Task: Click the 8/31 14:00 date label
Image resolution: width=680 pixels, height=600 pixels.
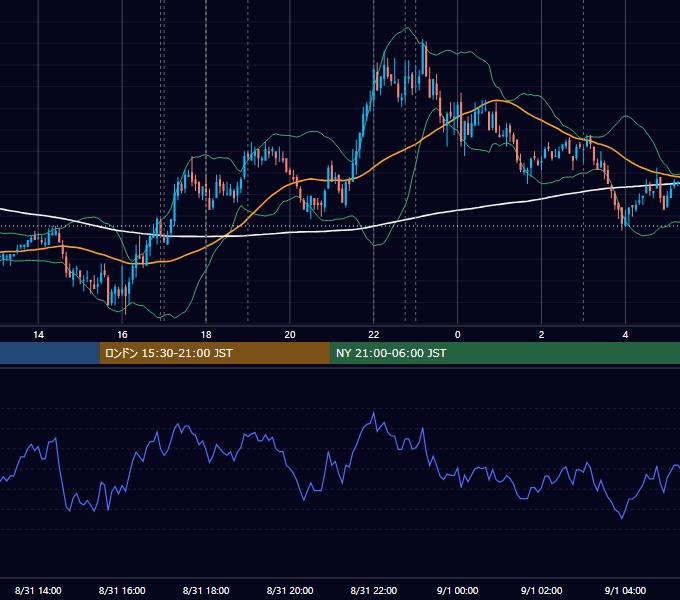Action: pos(38,590)
